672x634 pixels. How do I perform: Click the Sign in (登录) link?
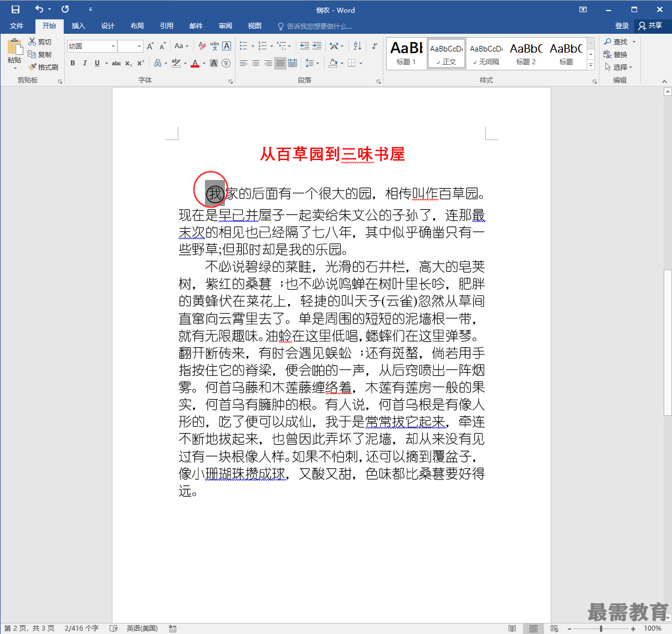coord(622,26)
